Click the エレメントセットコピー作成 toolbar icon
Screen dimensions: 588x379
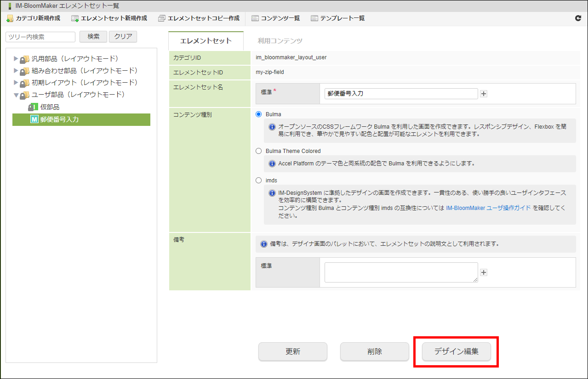(x=161, y=18)
